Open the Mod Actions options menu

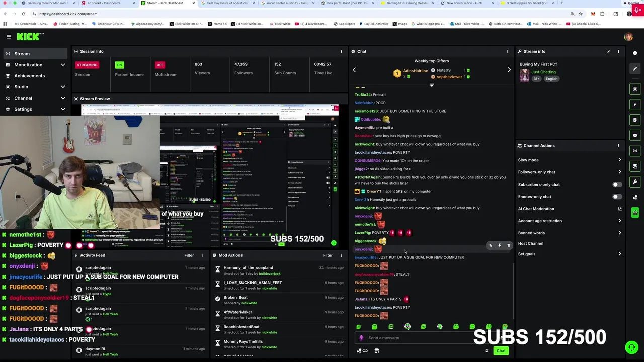[x=341, y=255]
